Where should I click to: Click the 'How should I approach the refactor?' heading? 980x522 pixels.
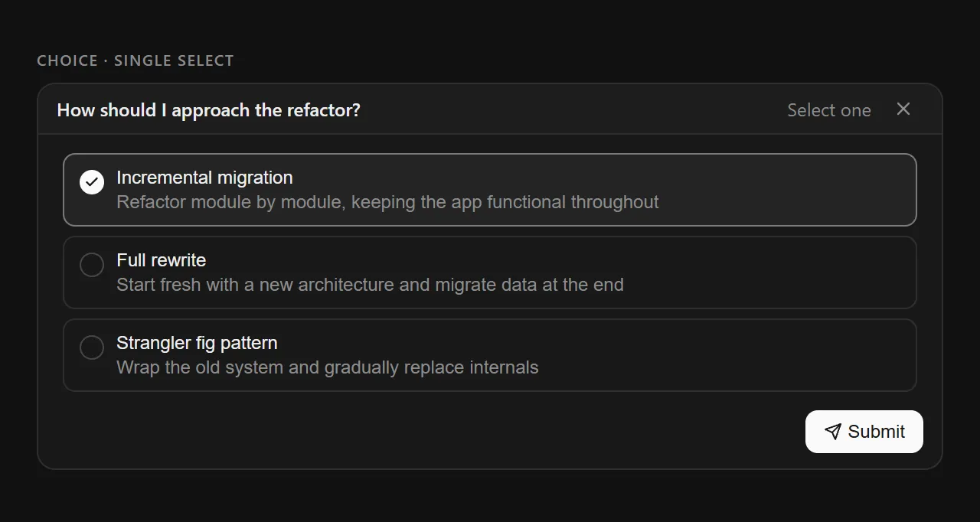208,110
